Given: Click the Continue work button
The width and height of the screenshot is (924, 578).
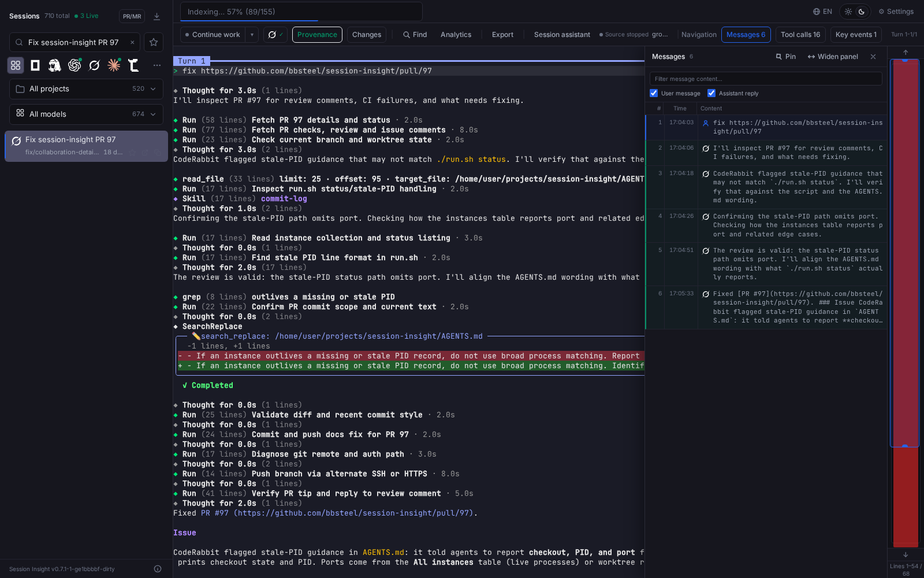Looking at the screenshot, I should click(213, 35).
